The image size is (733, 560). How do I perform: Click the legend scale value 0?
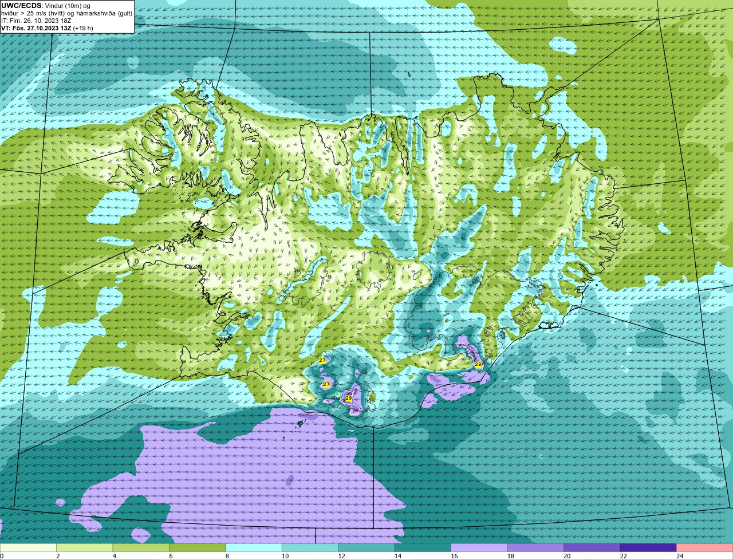click(2, 556)
